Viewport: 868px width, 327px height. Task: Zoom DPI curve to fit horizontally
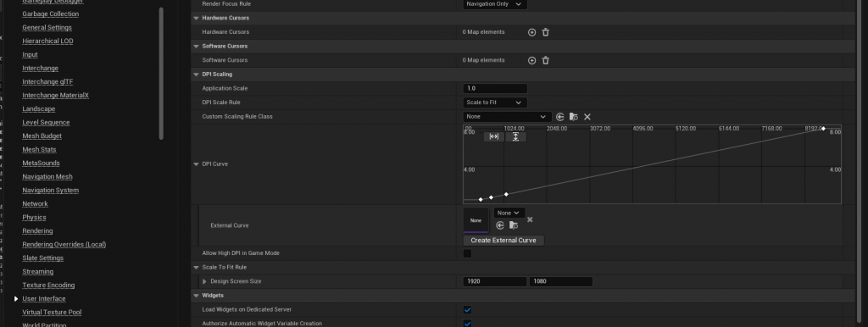(494, 136)
